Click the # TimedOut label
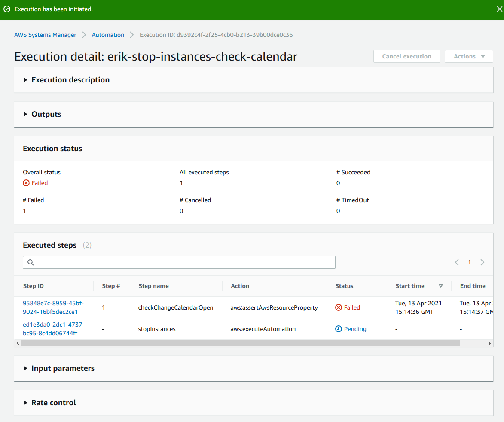 (x=353, y=200)
